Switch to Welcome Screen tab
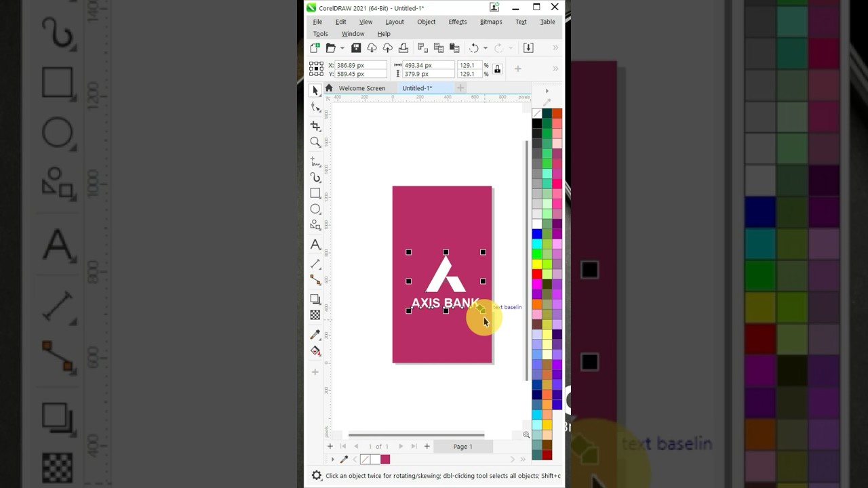868x488 pixels. 362,88
